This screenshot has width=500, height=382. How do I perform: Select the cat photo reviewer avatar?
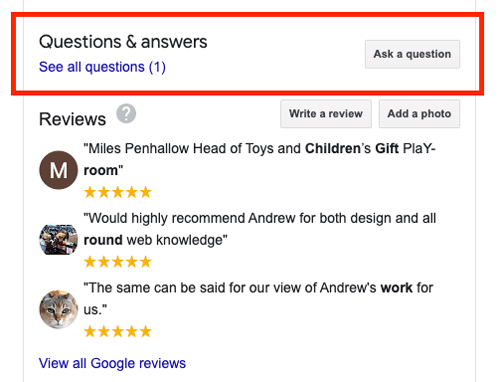tap(59, 309)
